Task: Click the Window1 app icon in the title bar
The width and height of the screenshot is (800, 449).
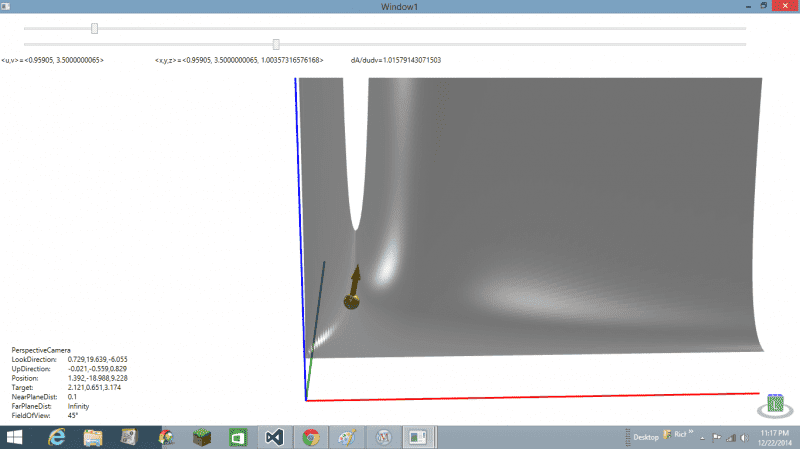Action: tap(7, 6)
